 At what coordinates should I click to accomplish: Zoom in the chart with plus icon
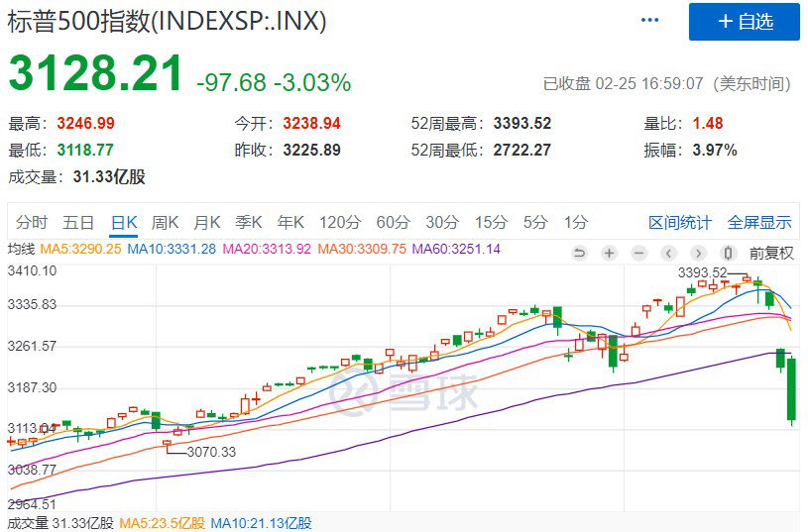coord(609,253)
